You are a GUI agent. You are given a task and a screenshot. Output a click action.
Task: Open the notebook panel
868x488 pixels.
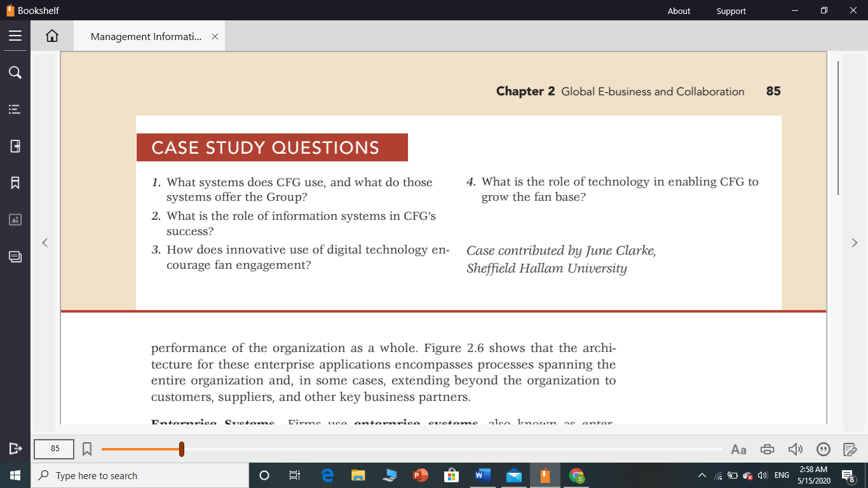click(15, 146)
